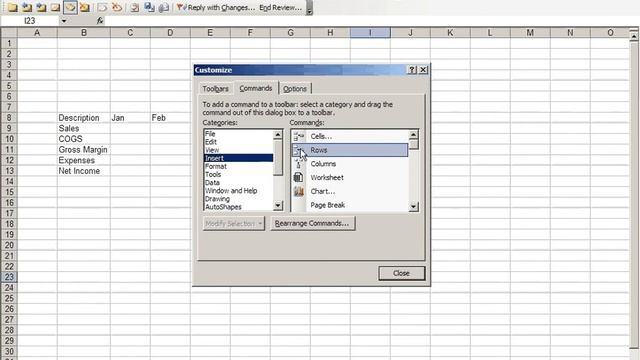Click the Select All corner of the sheet
The width and height of the screenshot is (640, 360).
pos(9,33)
